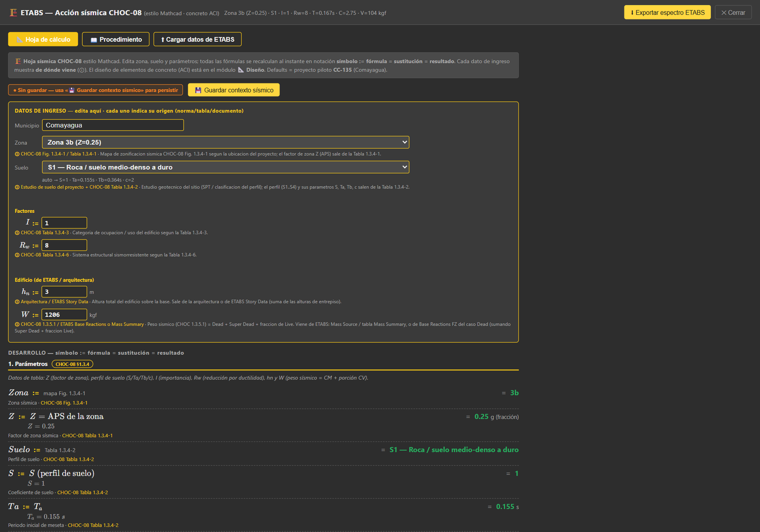Image resolution: width=760 pixels, height=532 pixels.
Task: Click the hn height input field
Action: click(x=64, y=292)
